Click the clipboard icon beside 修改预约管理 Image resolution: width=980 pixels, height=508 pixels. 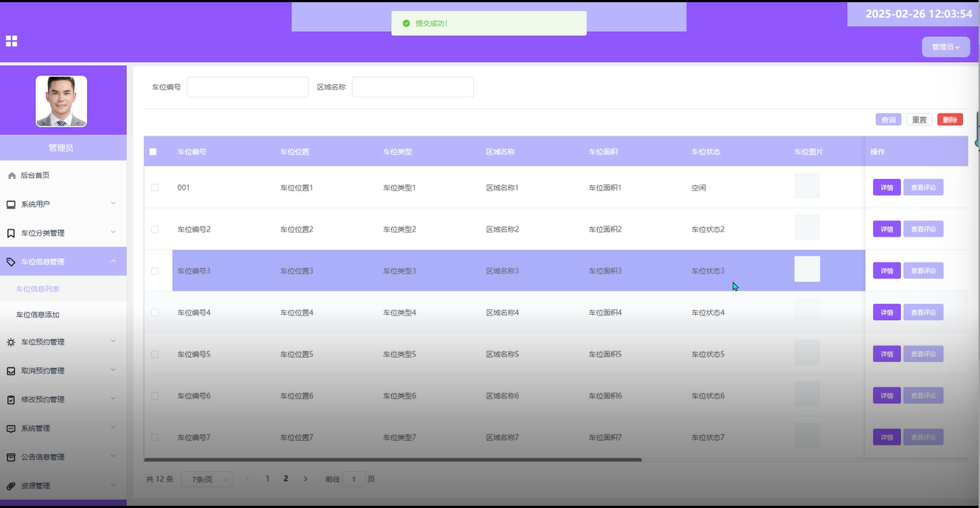(x=11, y=400)
